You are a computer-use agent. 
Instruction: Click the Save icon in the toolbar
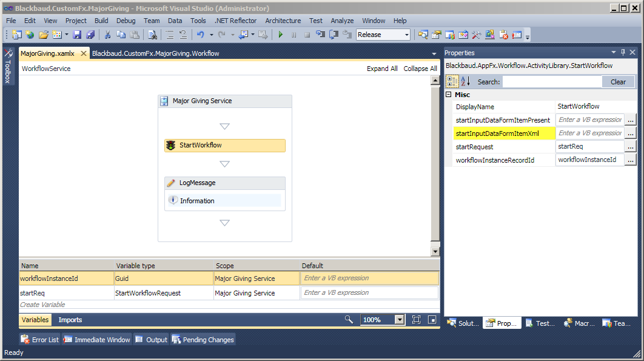(x=76, y=35)
